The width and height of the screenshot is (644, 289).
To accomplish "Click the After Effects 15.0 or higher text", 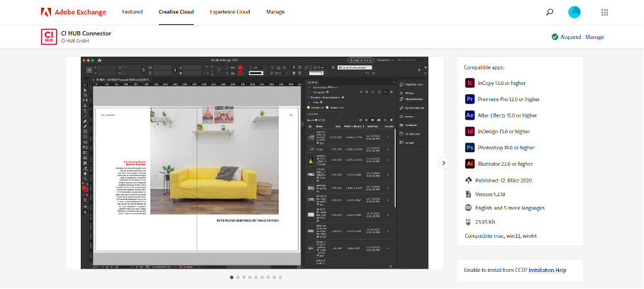I will (x=507, y=115).
